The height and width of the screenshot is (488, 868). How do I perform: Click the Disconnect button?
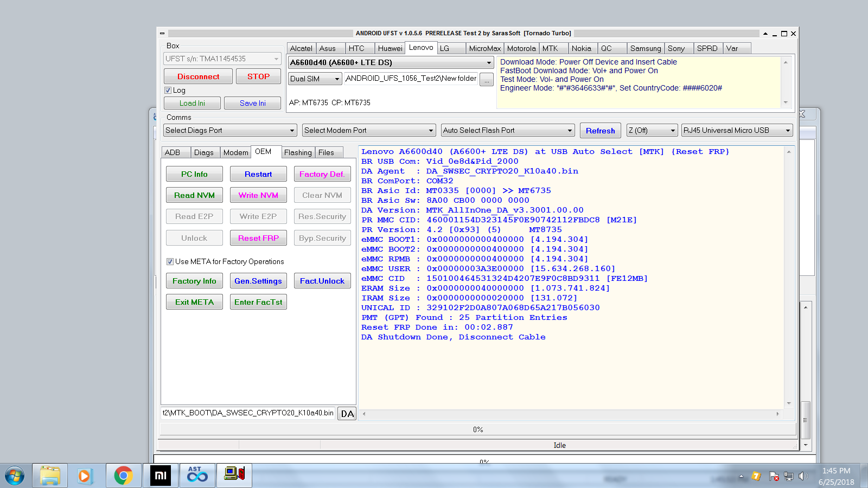(x=198, y=76)
